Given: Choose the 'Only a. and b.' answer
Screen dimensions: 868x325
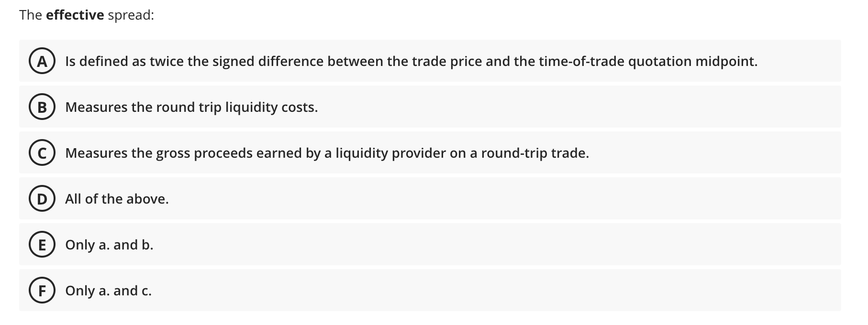Looking at the screenshot, I should pos(109,245).
